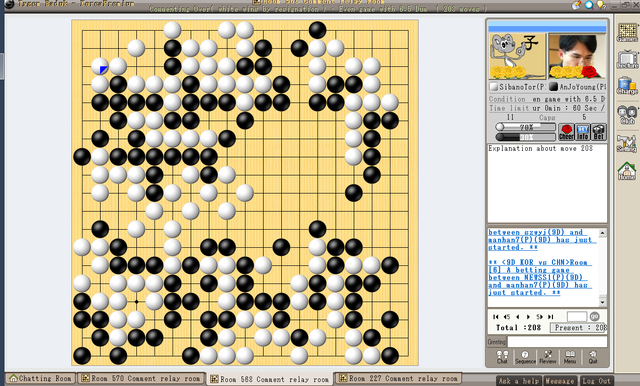Jump to the last move
This screenshot has height=386, width=640.
[x=550, y=317]
